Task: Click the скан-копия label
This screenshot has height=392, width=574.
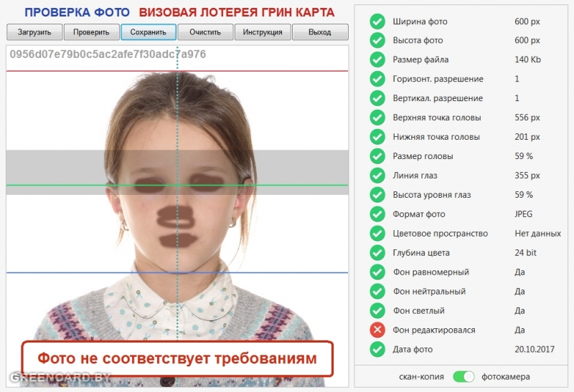Action: tap(421, 377)
